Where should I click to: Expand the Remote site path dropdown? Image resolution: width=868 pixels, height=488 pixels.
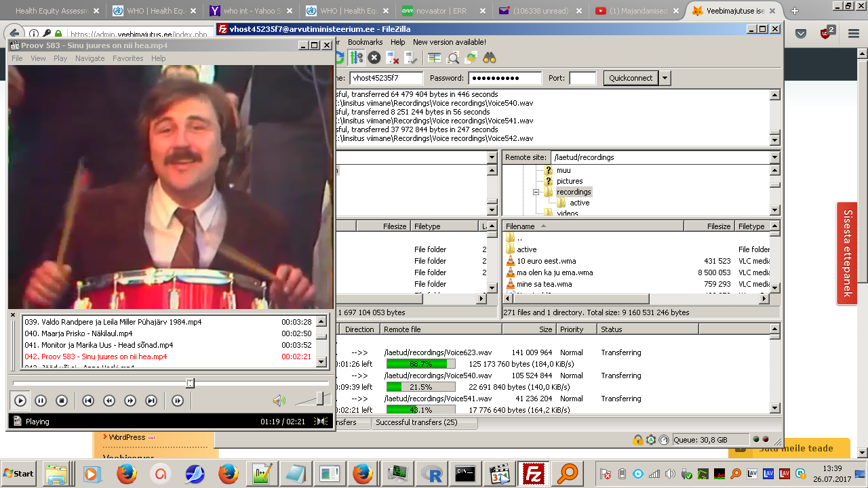coord(774,157)
